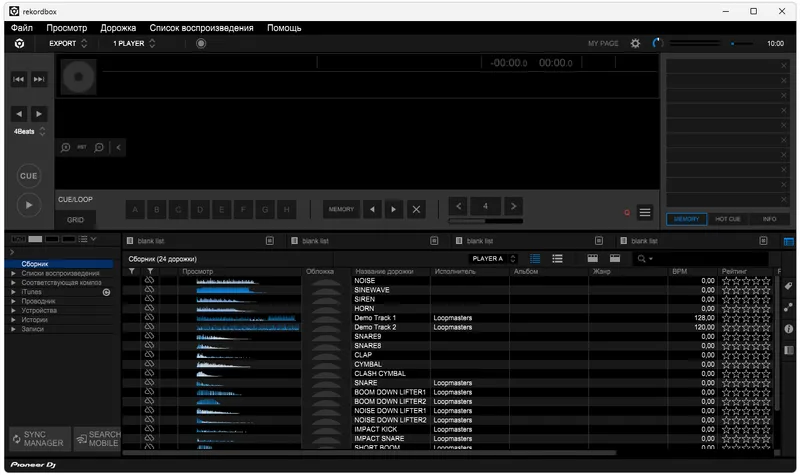800x475 pixels.
Task: Open the Дорожка menu
Action: (x=118, y=28)
